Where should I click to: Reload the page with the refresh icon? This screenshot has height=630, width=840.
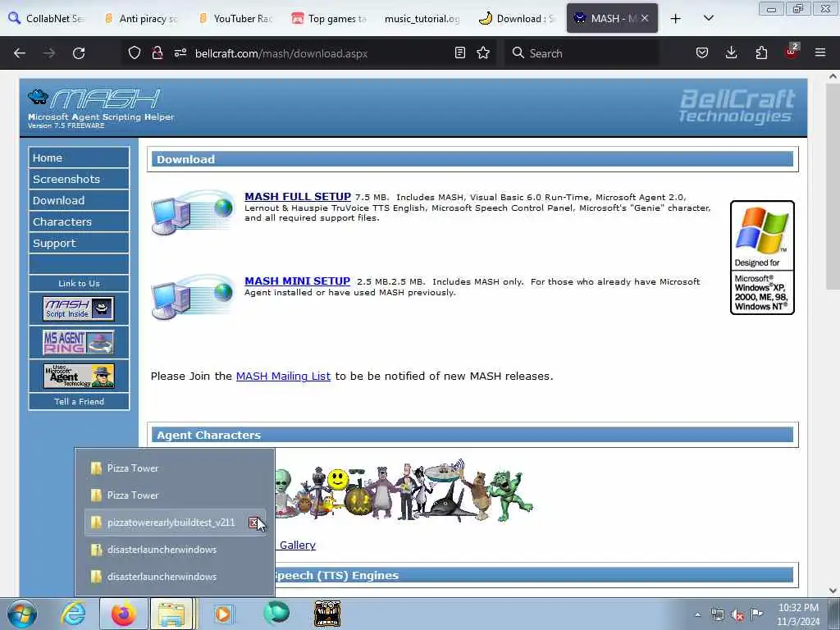79,53
